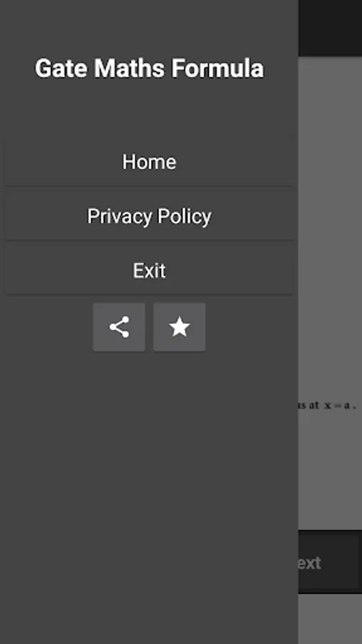Tap the star icon to rate app

[x=180, y=327]
